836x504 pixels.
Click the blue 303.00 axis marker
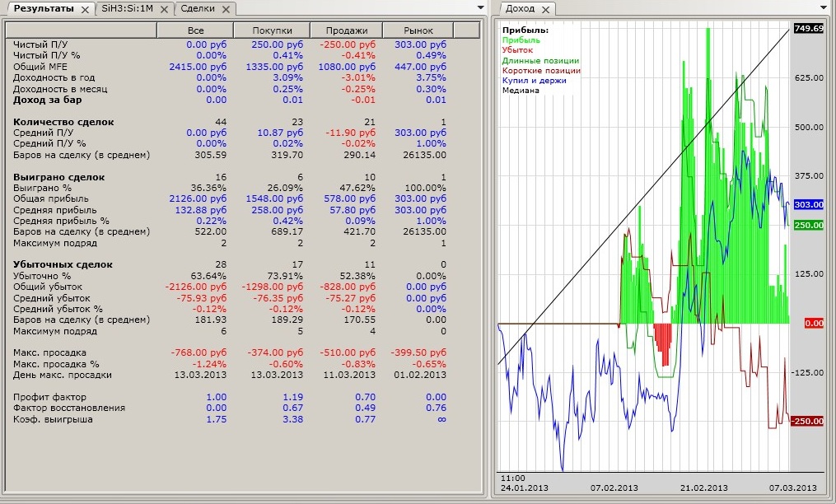coord(808,205)
